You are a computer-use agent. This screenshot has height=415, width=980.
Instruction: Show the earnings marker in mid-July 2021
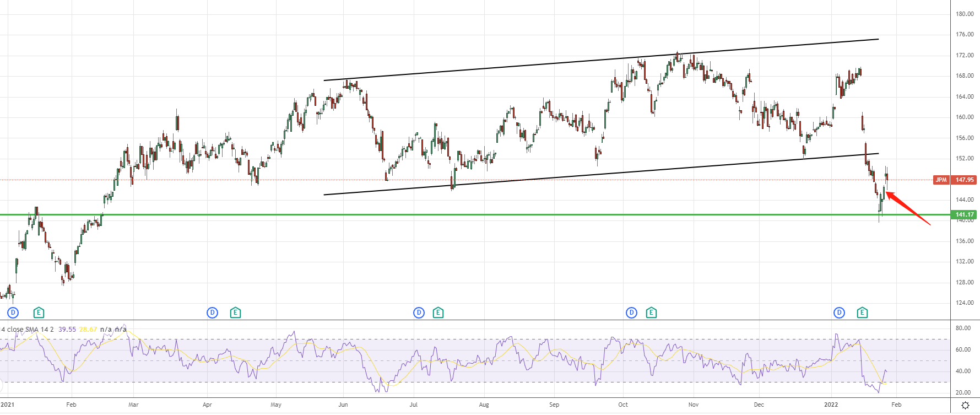point(438,312)
